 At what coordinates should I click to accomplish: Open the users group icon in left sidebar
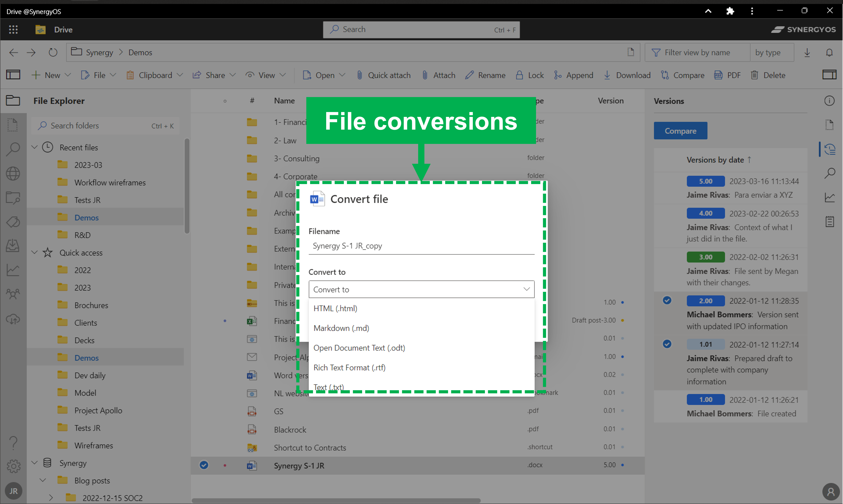[13, 294]
